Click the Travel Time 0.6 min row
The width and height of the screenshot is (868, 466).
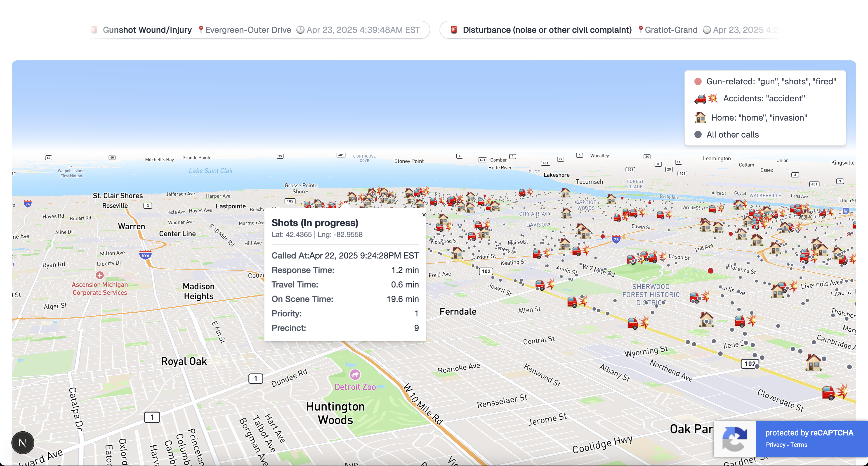[345, 284]
